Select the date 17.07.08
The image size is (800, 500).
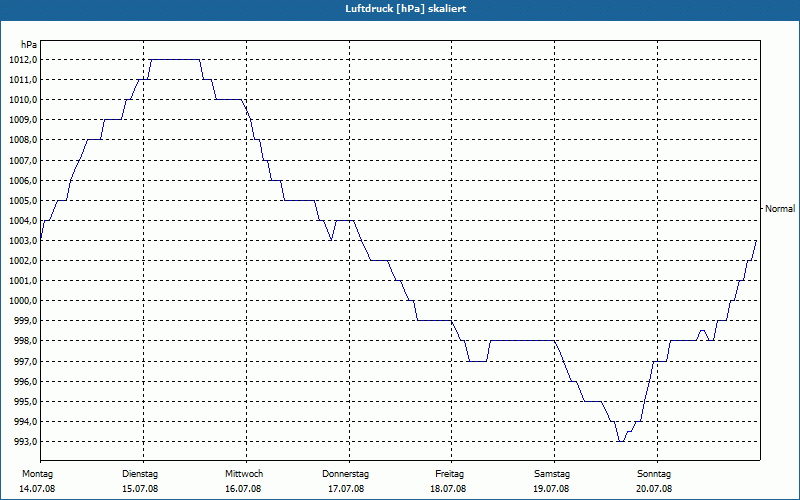click(x=346, y=489)
